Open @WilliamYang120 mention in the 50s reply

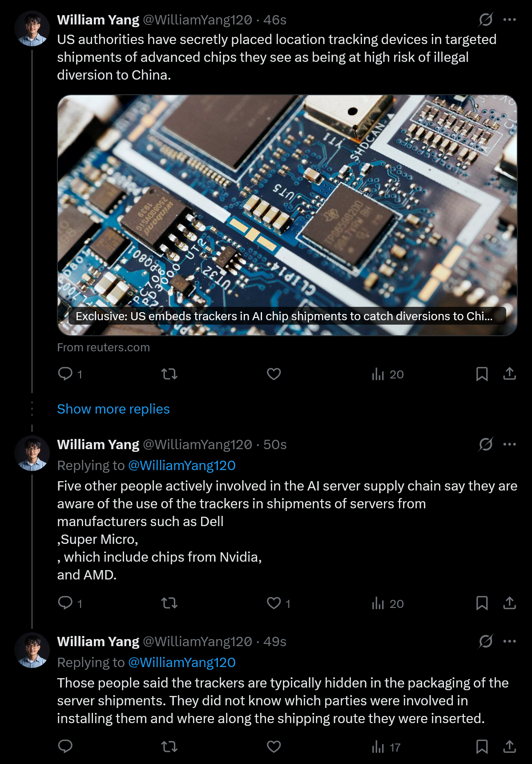[181, 465]
